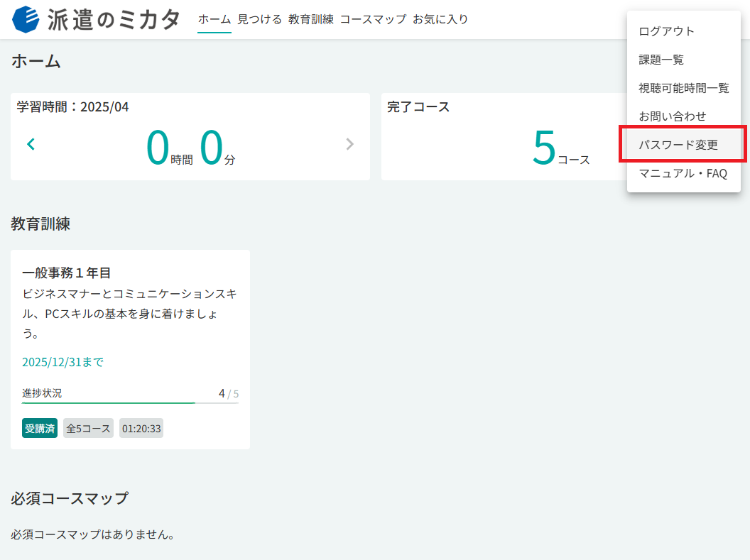The height and width of the screenshot is (560, 750).
Task: Open the お気に入り navigation tab
Action: coord(440,19)
